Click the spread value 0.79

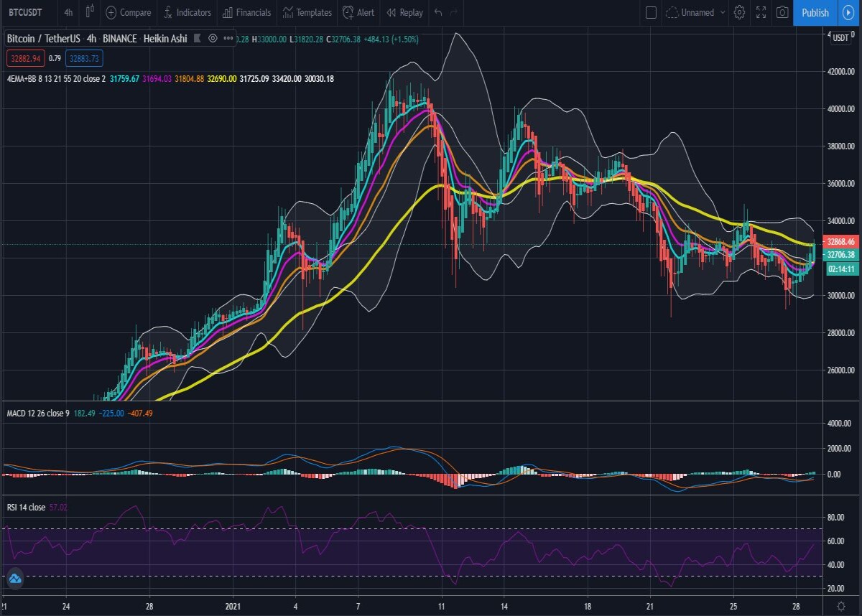(x=55, y=58)
